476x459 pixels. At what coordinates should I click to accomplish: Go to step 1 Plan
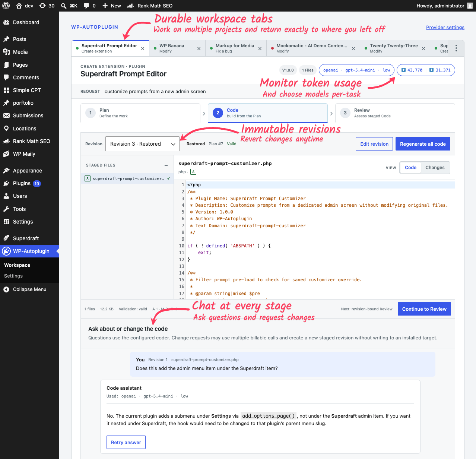tap(140, 113)
